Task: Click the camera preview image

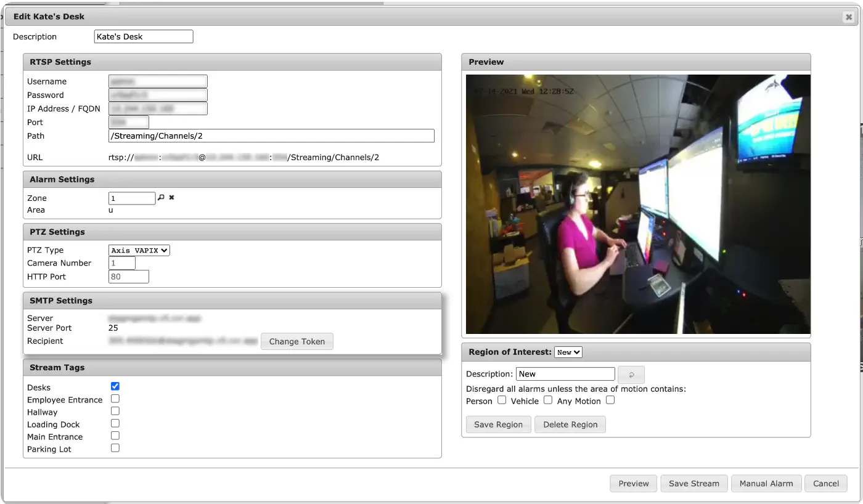Action: pos(638,205)
